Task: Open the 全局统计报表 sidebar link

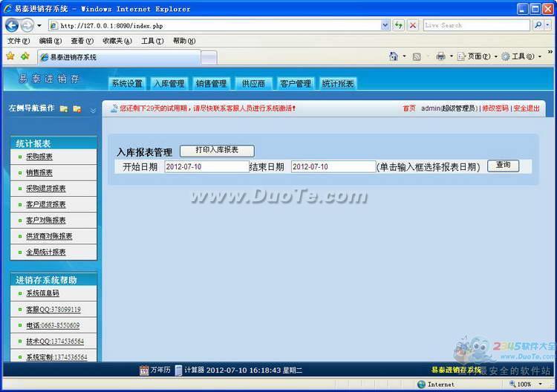Action: click(x=46, y=252)
